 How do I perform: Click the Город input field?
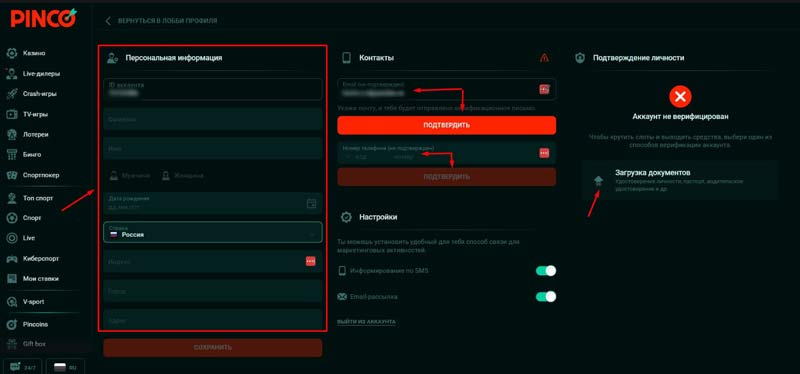pyautogui.click(x=213, y=291)
